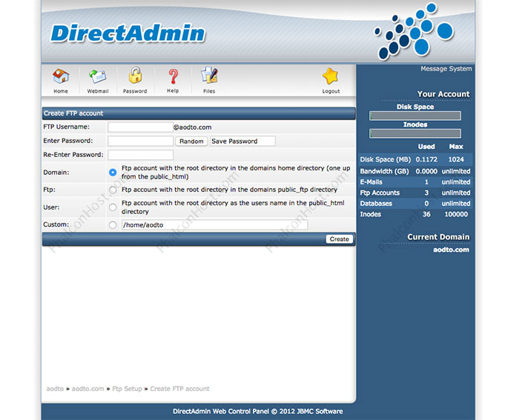Image resolution: width=519 pixels, height=420 pixels.
Task: Open the Password padlock icon
Action: coord(135,76)
